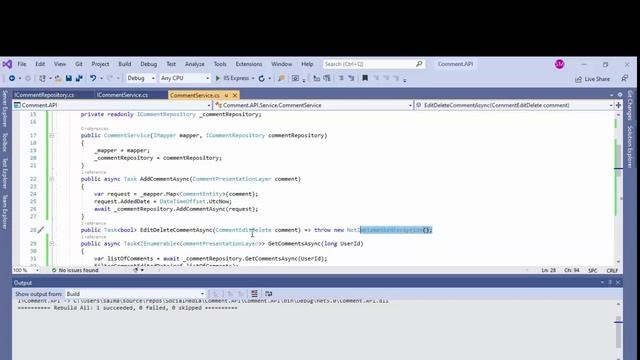This screenshot has width=640, height=360.
Task: Open the File menu
Action: (22, 64)
